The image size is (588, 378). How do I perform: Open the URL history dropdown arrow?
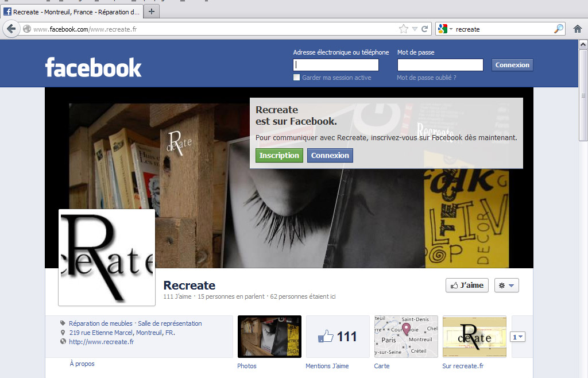point(415,29)
